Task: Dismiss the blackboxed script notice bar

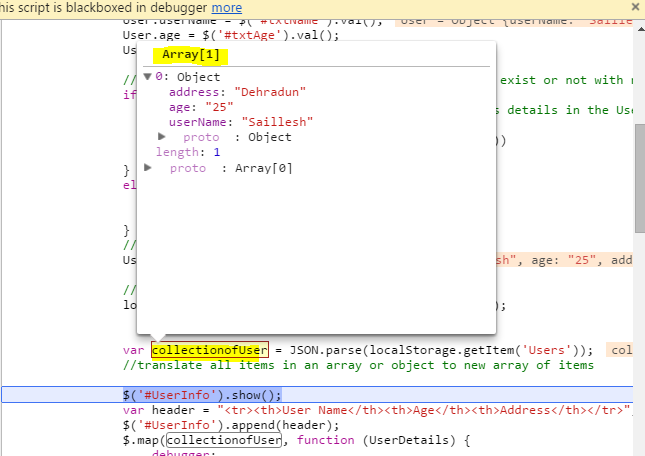Action: point(635,7)
